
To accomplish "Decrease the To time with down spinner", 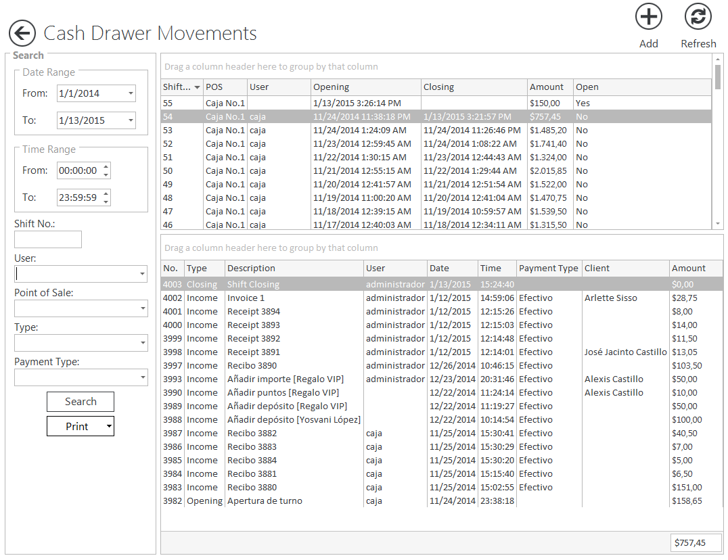I will (x=106, y=202).
